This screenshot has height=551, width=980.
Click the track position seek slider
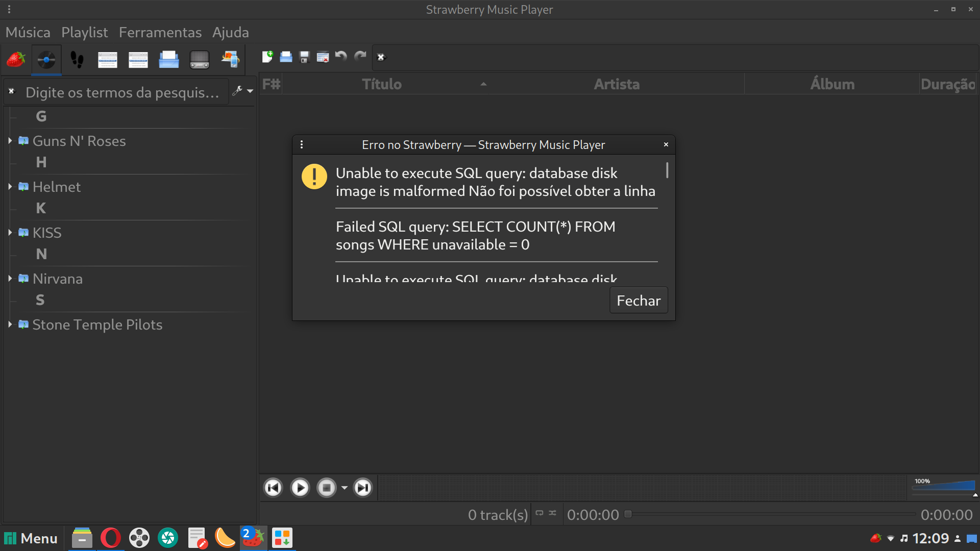771,514
